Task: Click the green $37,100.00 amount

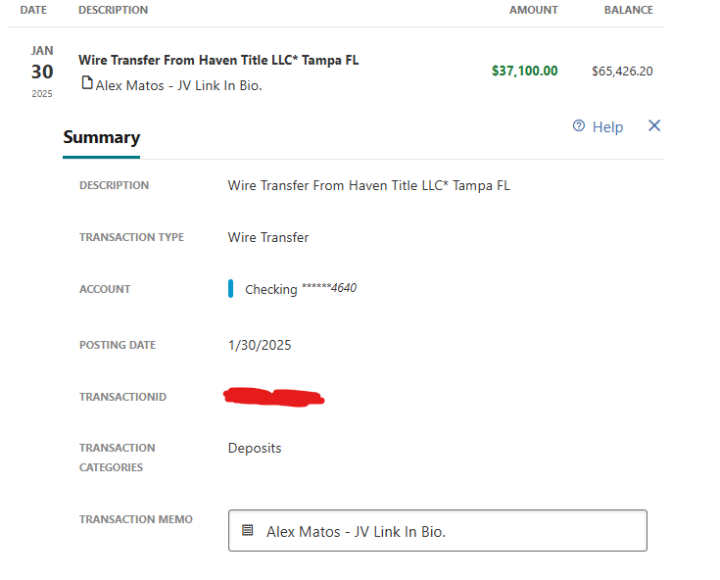Action: click(x=525, y=71)
